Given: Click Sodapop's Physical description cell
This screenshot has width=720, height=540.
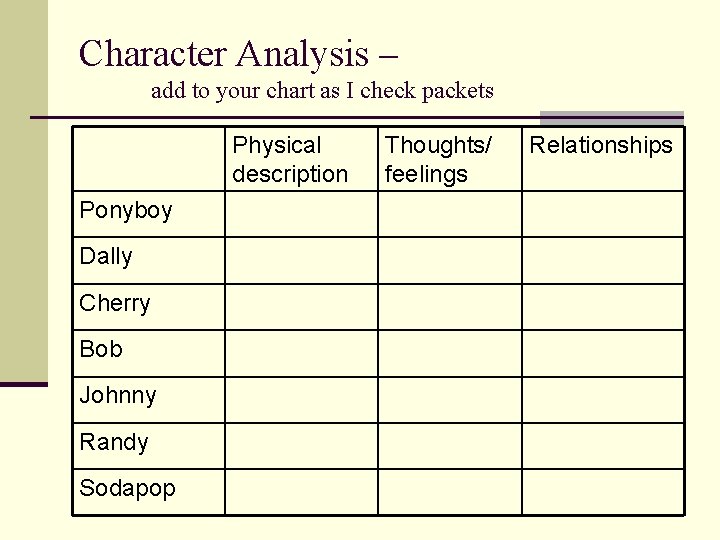Looking at the screenshot, I should click(x=301, y=492).
